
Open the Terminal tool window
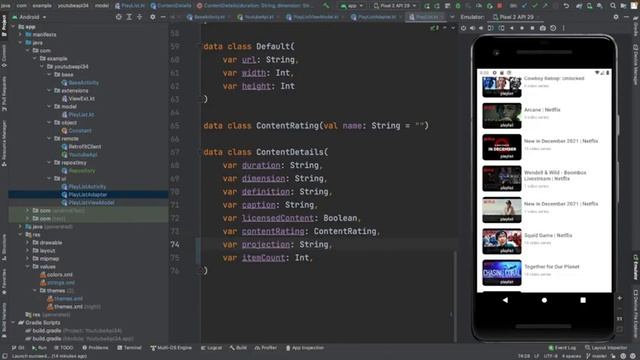[x=129, y=348]
